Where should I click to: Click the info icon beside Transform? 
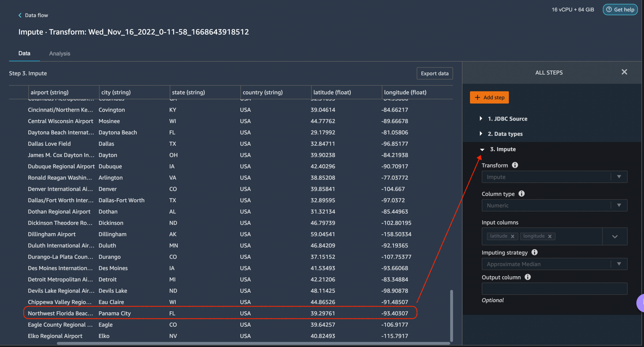click(515, 165)
